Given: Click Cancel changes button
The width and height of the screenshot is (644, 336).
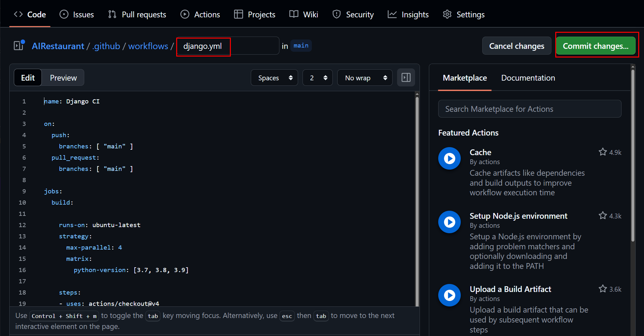Looking at the screenshot, I should (x=517, y=46).
